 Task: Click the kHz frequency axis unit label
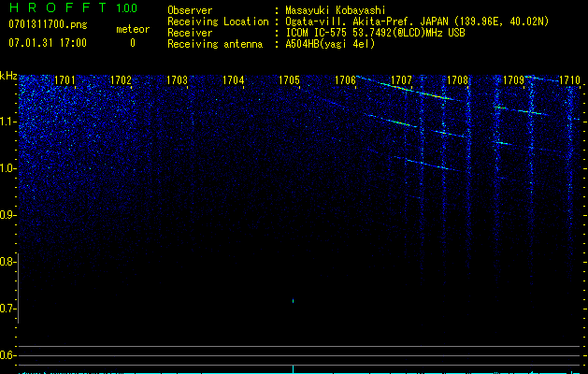[x=8, y=76]
